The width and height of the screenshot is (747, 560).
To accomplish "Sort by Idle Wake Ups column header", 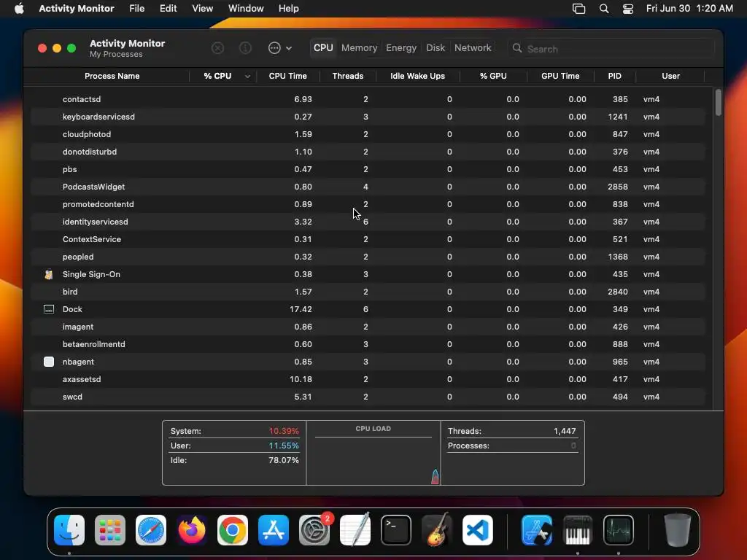I will point(418,76).
